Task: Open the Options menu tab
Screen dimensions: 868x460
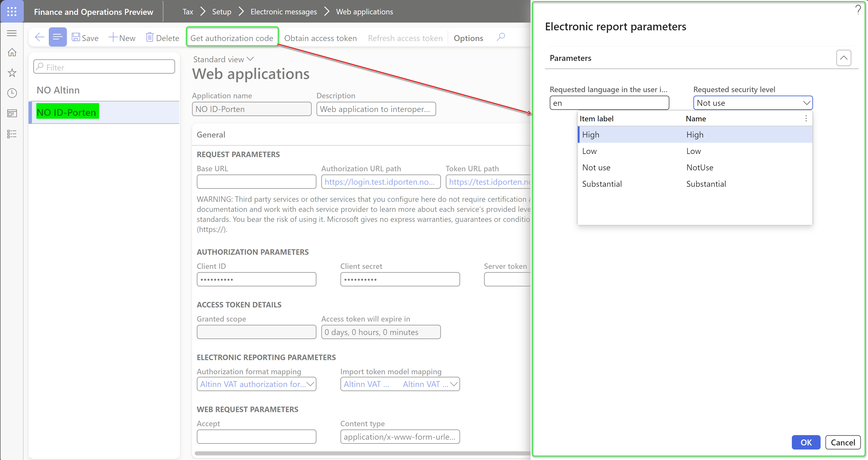Action: 468,38
